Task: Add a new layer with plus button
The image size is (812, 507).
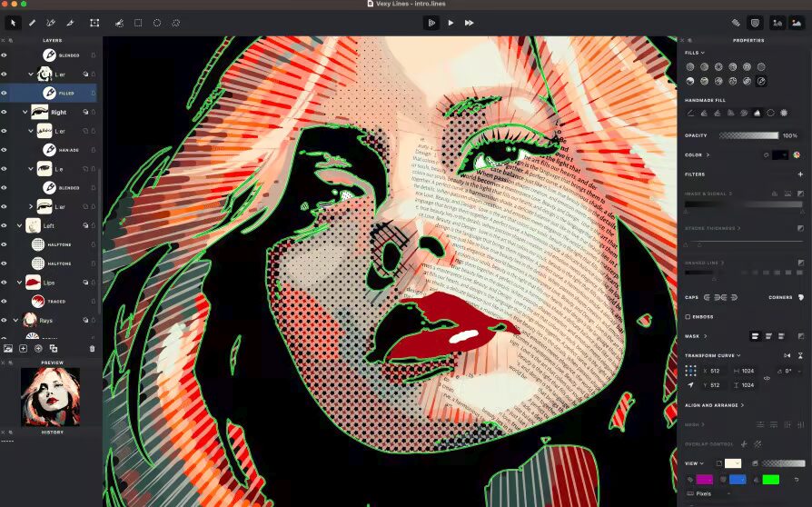Action: 23,349
